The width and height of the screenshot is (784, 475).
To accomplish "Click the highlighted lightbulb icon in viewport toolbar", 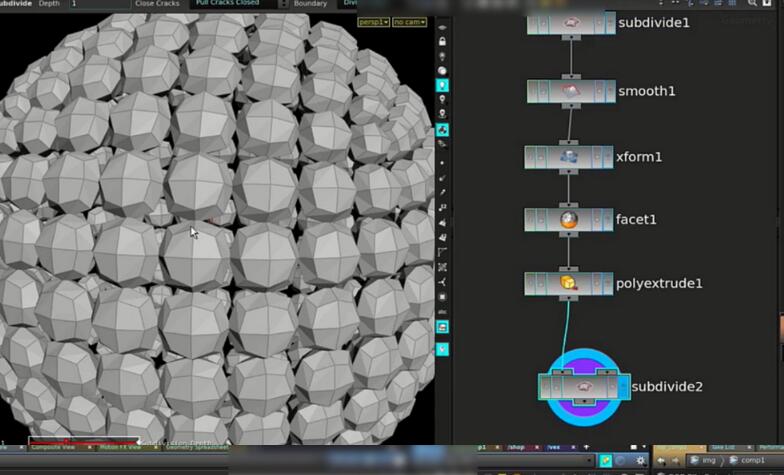I will (442, 85).
